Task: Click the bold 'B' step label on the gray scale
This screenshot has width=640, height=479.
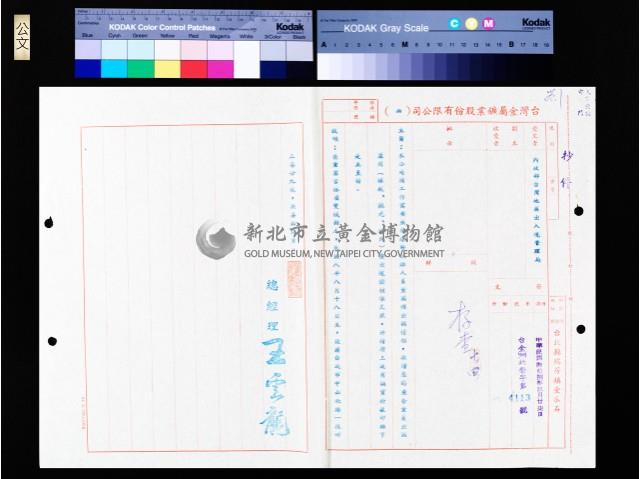Action: click(x=511, y=44)
